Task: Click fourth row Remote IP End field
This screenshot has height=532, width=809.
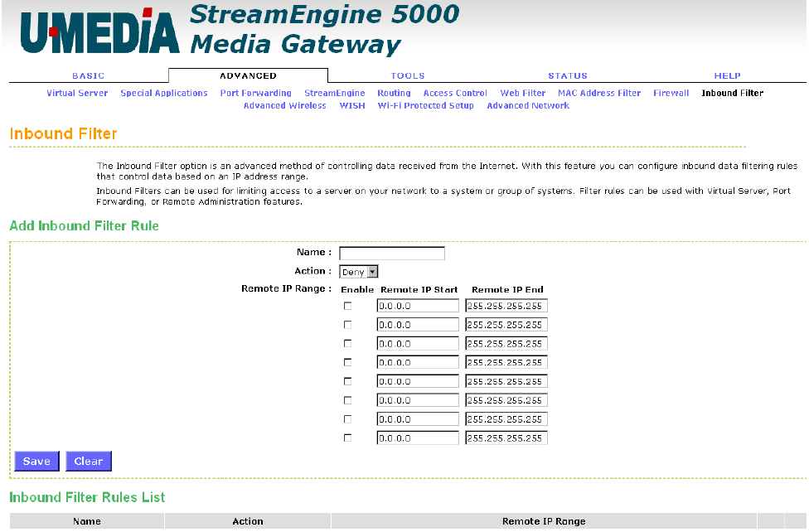Action: 506,362
